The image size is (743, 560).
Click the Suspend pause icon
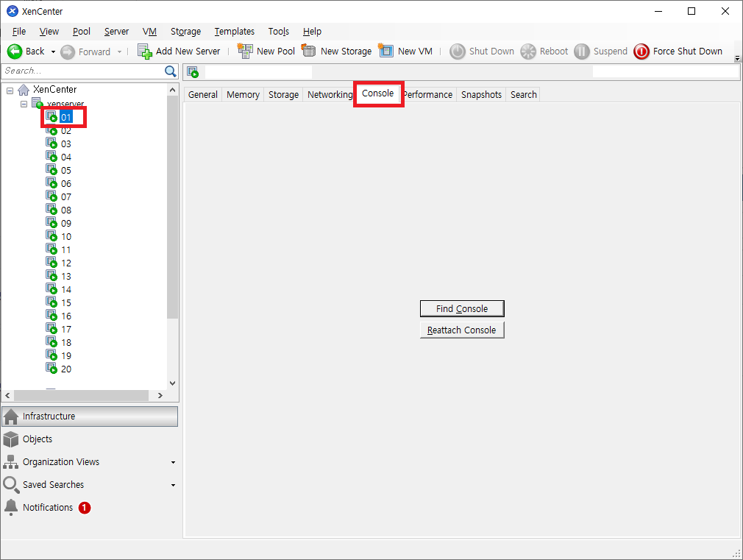click(x=581, y=52)
